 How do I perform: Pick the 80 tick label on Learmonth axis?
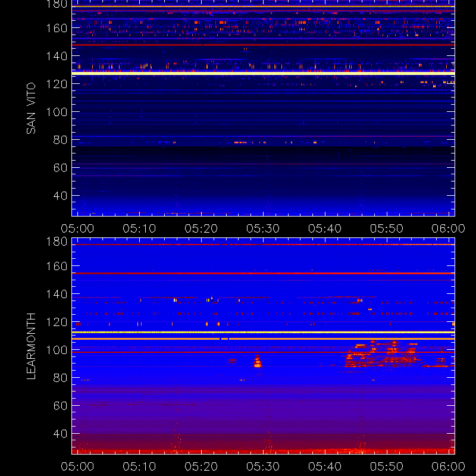click(x=61, y=378)
